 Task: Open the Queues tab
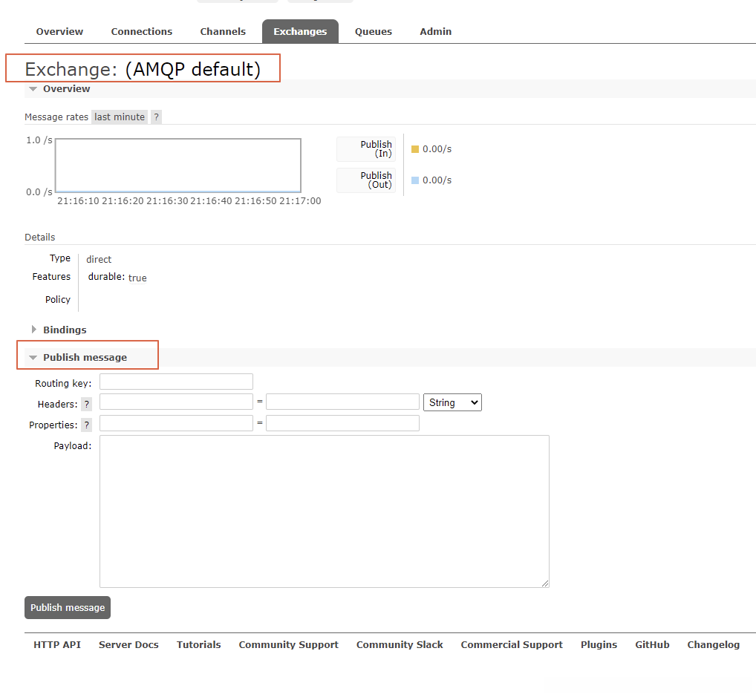click(x=374, y=31)
